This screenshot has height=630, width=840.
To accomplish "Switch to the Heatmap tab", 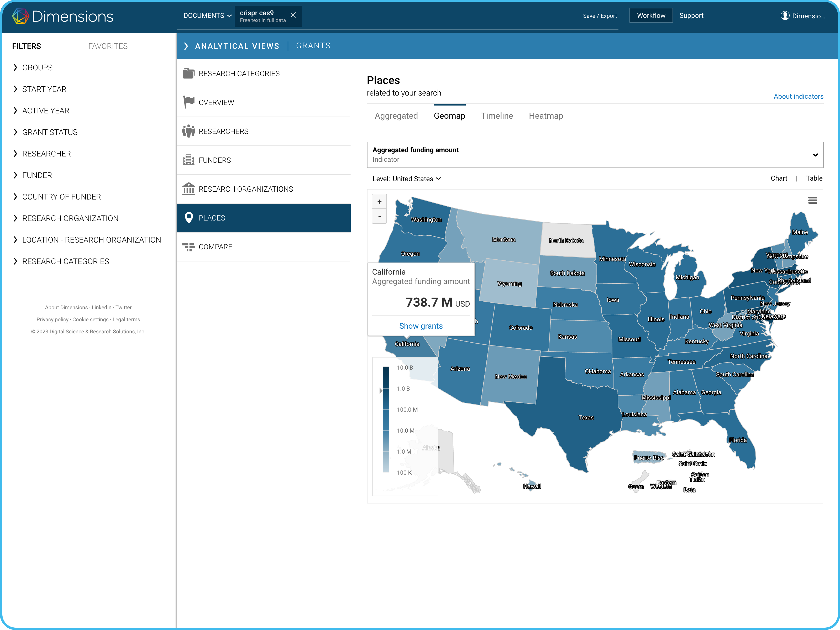I will pyautogui.click(x=546, y=116).
